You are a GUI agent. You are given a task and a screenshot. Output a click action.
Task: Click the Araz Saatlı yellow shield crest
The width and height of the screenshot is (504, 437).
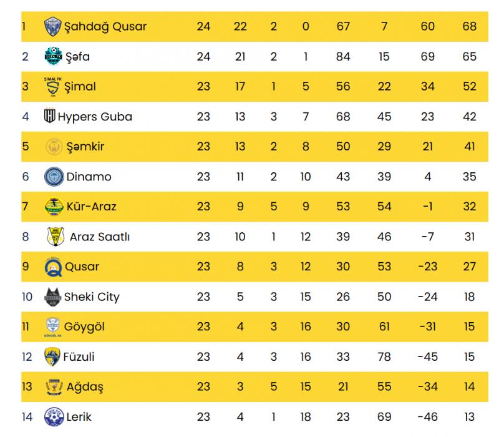56,237
